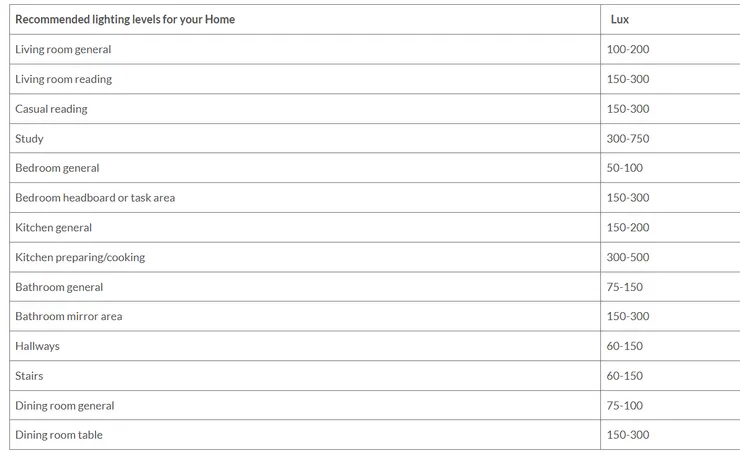Screen dimensions: 740x454
Task: Select the 'Living room general' row label
Action: pyautogui.click(x=63, y=49)
